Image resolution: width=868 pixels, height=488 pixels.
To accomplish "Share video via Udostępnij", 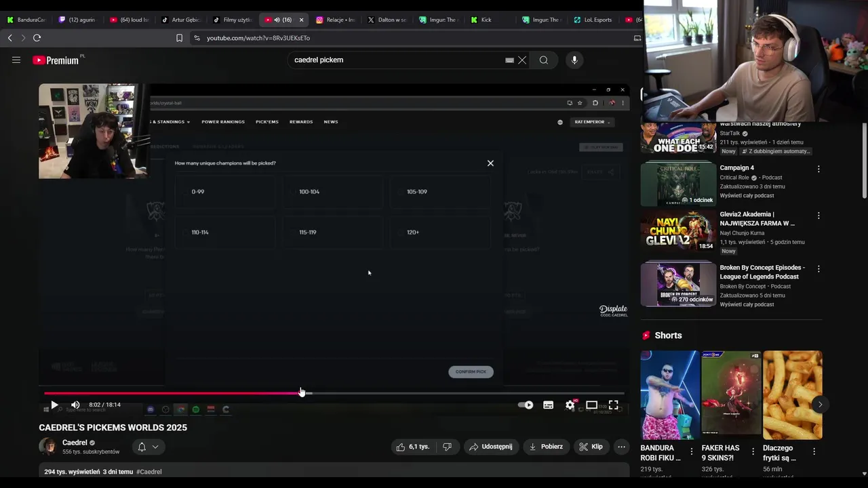I will pos(492,447).
